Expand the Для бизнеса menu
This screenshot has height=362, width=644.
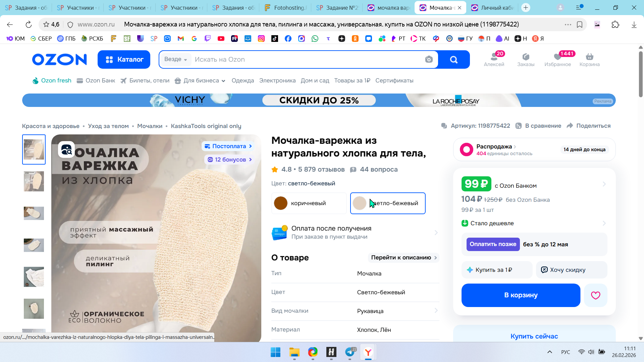pos(200,80)
